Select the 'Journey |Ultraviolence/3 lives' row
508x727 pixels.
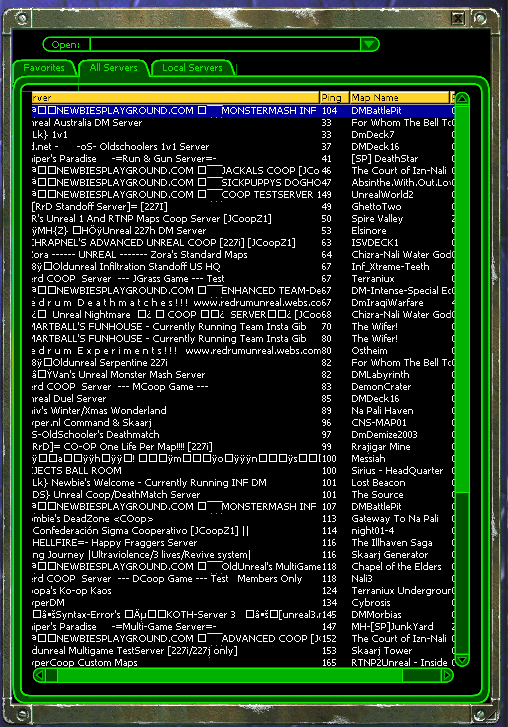click(243, 555)
